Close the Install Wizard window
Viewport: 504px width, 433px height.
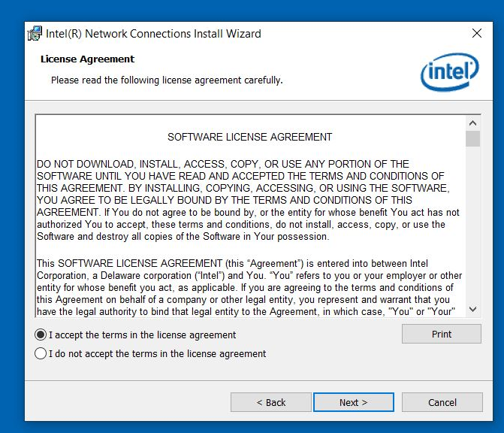coord(476,34)
